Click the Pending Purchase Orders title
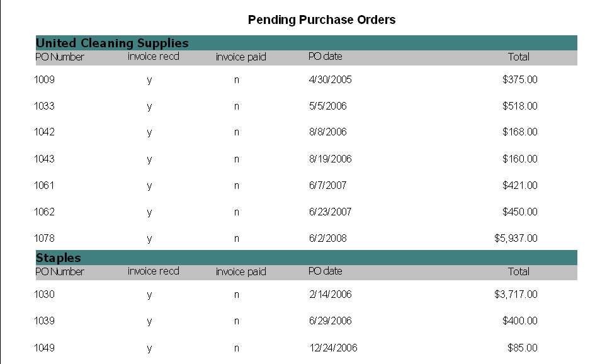Viewport: 612px width, 364px height. click(x=322, y=20)
